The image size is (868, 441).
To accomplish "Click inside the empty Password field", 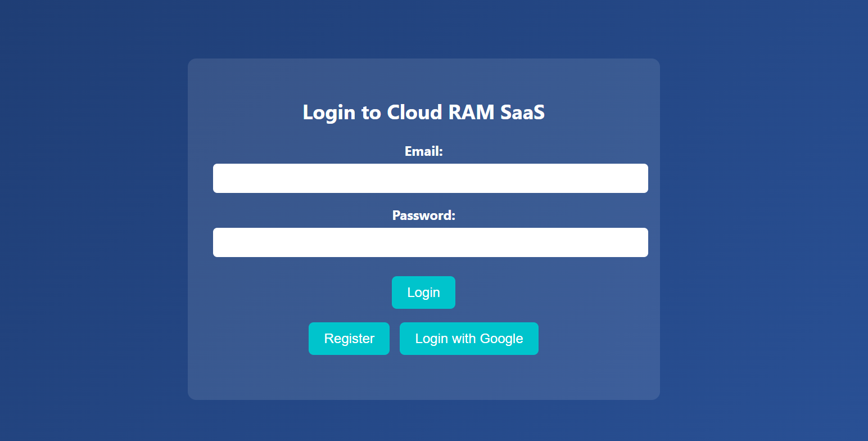I will point(430,242).
